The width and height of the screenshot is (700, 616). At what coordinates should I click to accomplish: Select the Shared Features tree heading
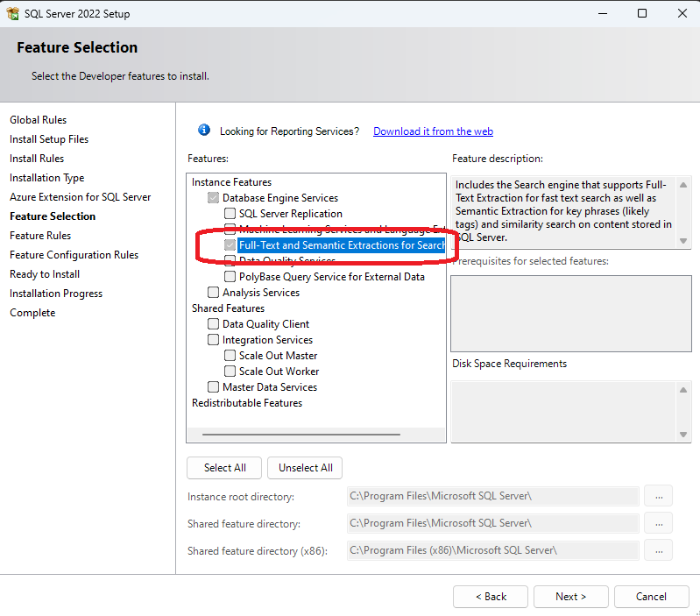228,308
